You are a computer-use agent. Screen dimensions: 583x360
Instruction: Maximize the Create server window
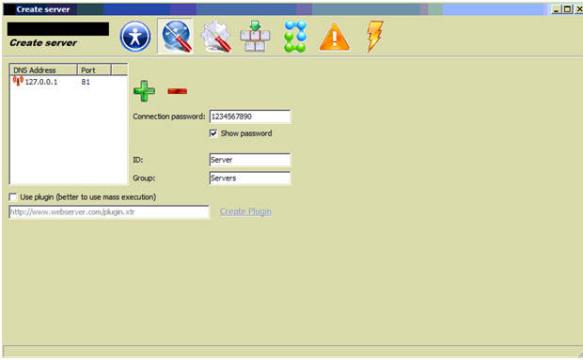(x=567, y=9)
